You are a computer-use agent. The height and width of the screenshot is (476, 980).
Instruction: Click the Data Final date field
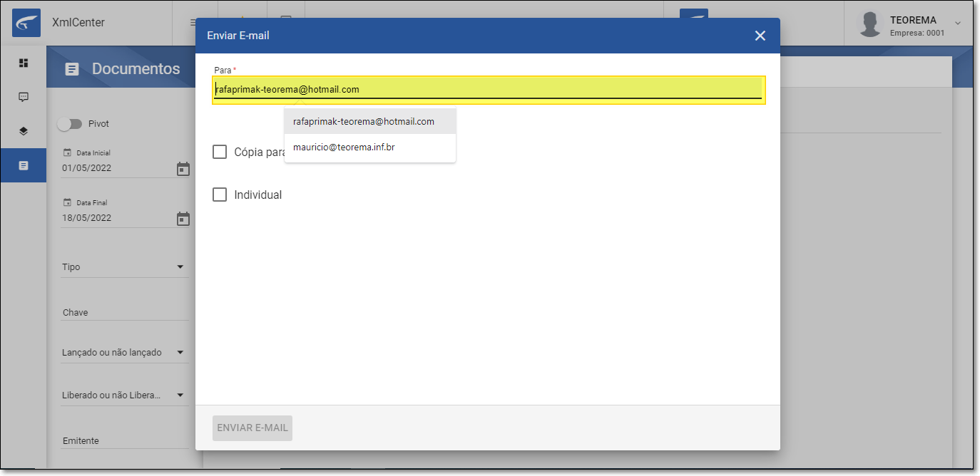click(118, 218)
